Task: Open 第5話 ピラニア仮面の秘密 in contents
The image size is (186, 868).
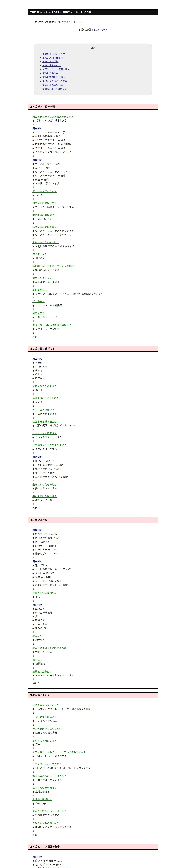Action: (56, 69)
